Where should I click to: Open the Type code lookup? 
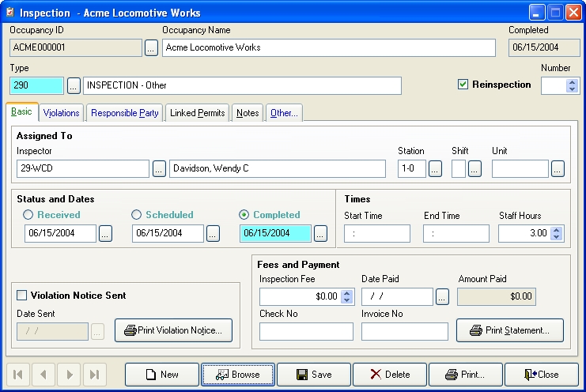74,86
